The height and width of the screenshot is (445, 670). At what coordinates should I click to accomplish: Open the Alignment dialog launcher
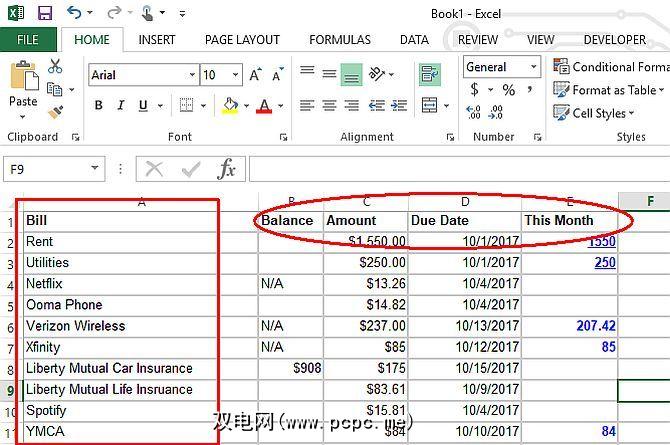click(x=450, y=137)
